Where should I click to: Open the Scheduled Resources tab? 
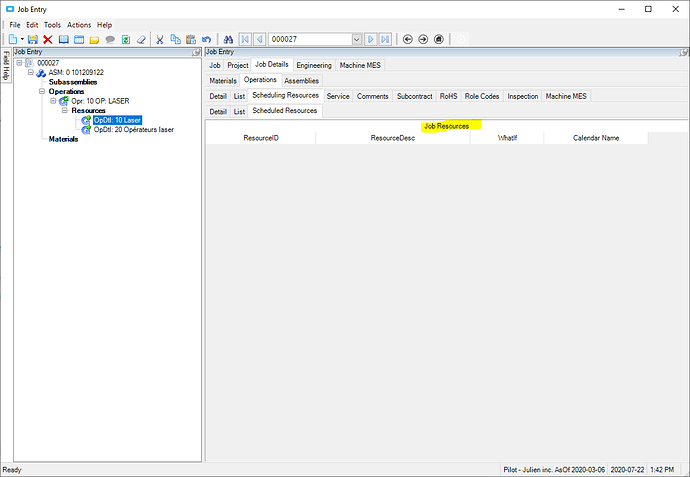[x=285, y=110]
